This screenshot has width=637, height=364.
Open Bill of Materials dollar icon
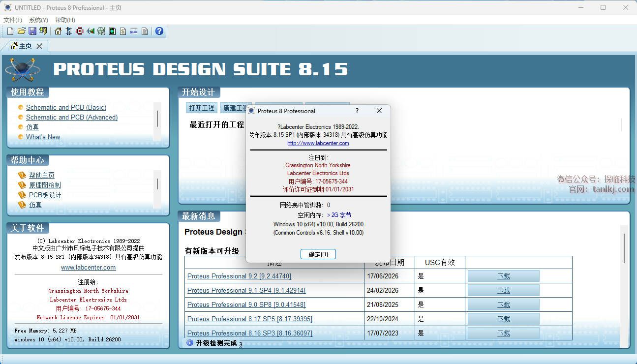point(123,31)
